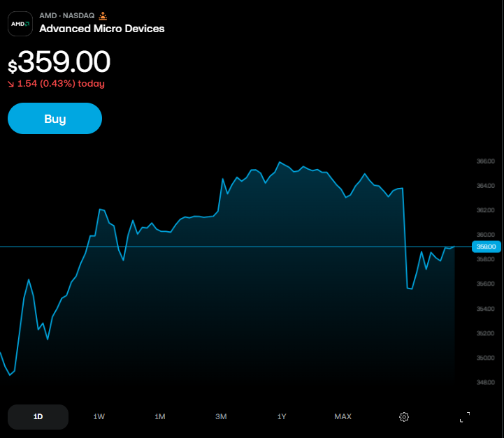The width and height of the screenshot is (504, 438).
Task: Switch to the 3M time range
Action: (221, 417)
